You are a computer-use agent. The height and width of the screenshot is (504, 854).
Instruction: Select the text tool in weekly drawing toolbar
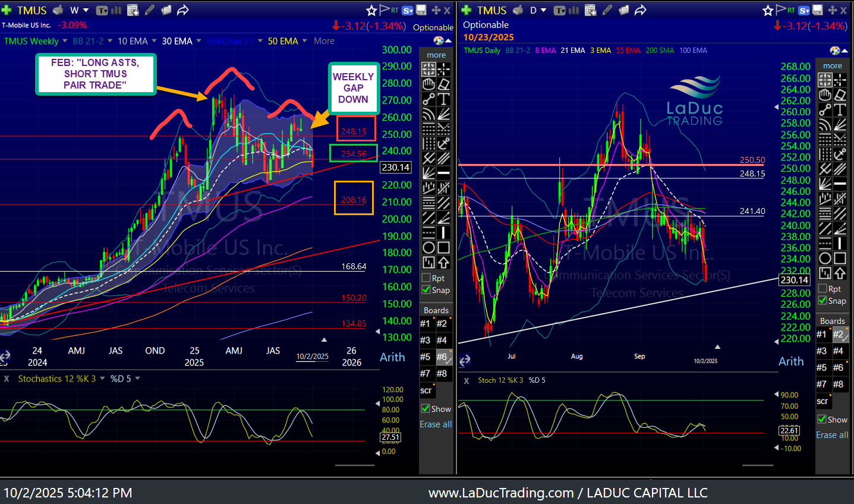pyautogui.click(x=443, y=99)
